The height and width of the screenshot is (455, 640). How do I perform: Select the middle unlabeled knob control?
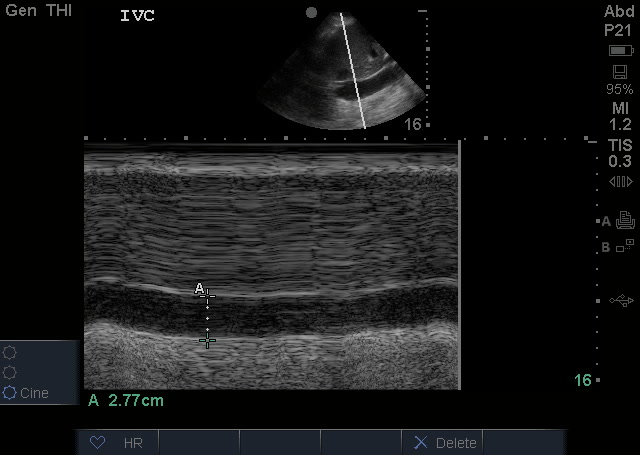pos(10,372)
